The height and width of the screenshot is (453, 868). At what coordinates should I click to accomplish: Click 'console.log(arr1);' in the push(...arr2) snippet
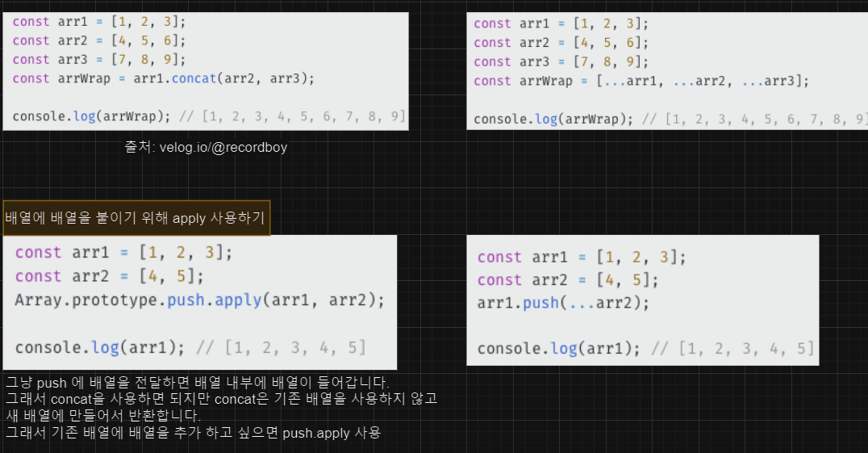tap(558, 348)
